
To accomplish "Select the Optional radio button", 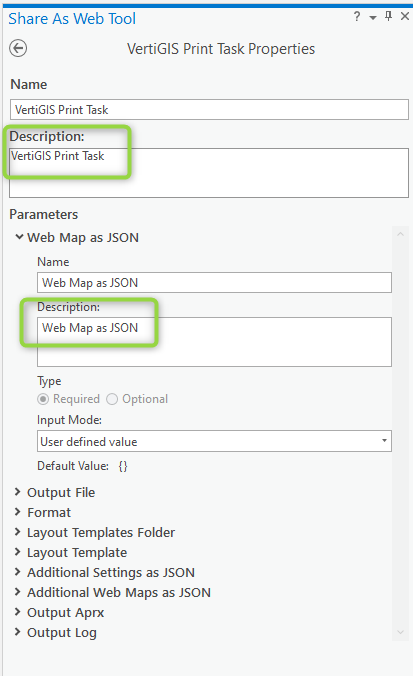I will [x=112, y=399].
